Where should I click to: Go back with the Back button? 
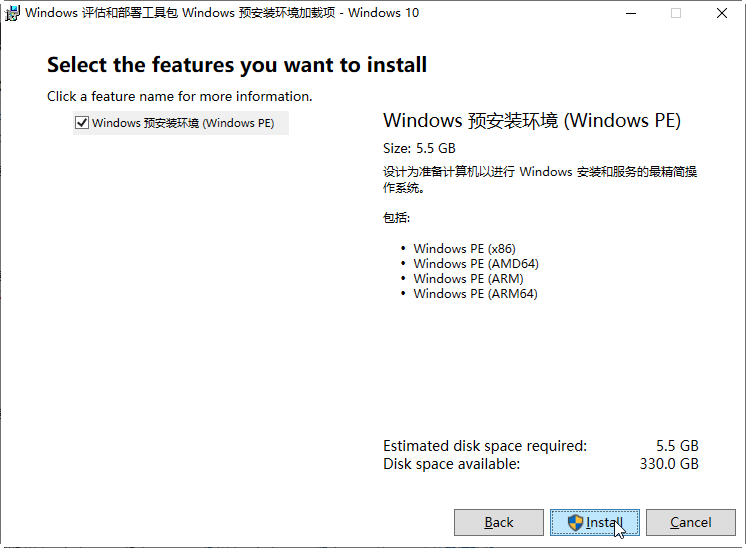[498, 522]
